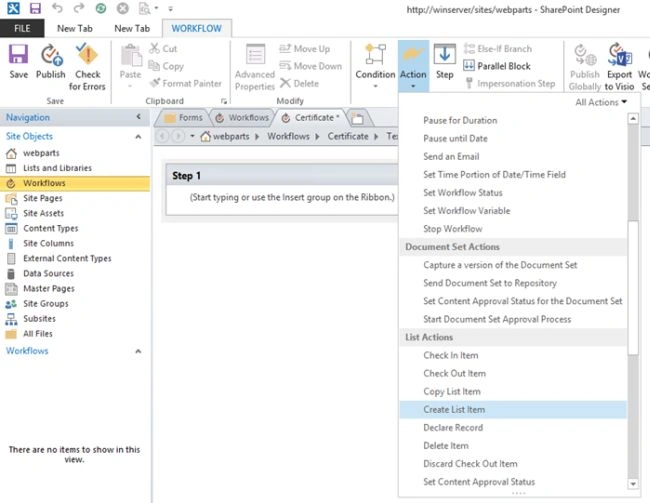Choose the Send Document Set to Repository action
This screenshot has height=503, width=650.
tap(513, 283)
